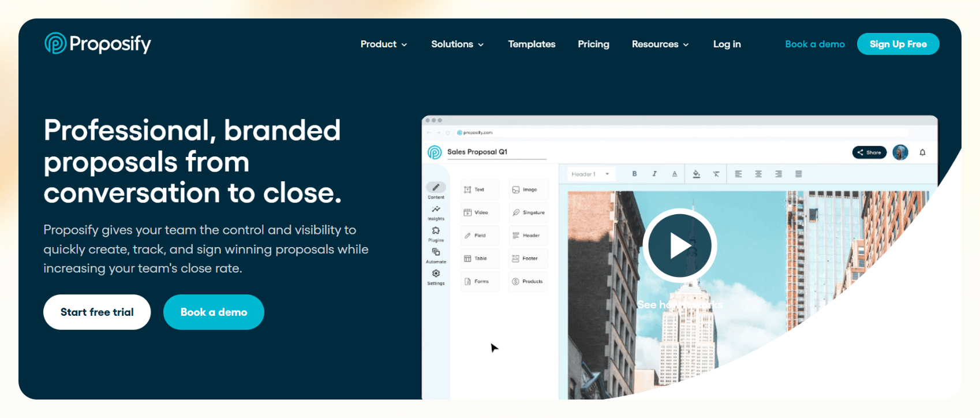The height and width of the screenshot is (418, 980).
Task: Open the notification bell in editor
Action: point(922,152)
